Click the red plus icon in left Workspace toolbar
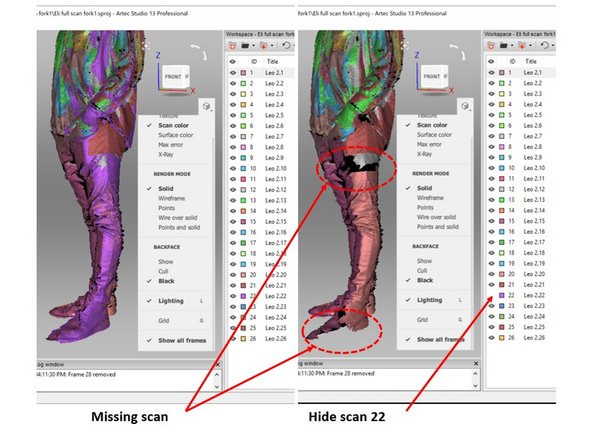Screen dimensions: 592x444 [233, 46]
